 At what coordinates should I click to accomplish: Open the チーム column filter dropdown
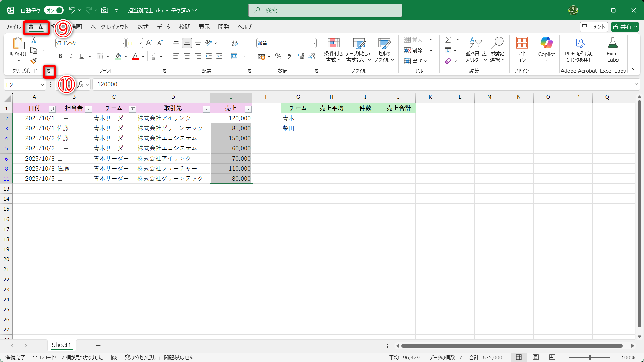coord(132,109)
